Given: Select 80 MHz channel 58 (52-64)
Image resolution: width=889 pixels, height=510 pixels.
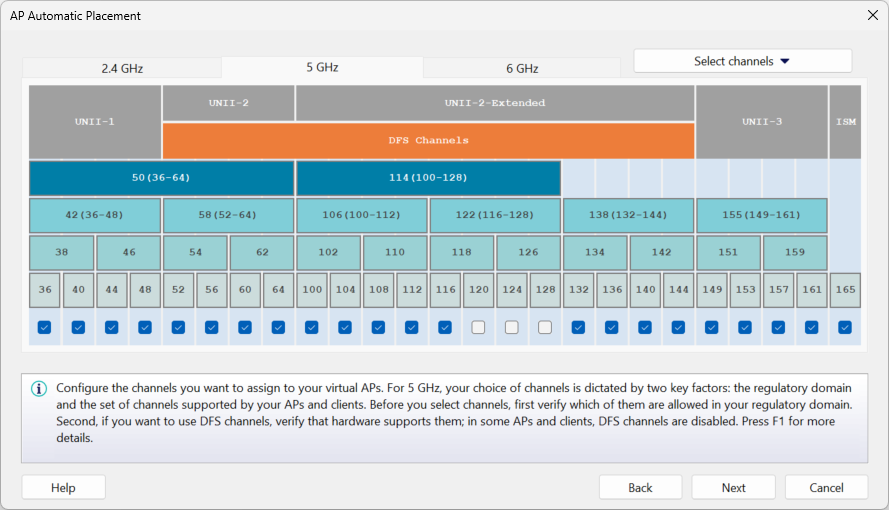Looking at the screenshot, I should point(228,215).
